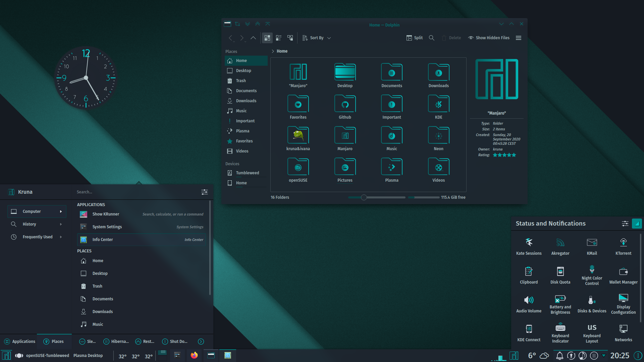Set five-star rating for Manjaro folder
This screenshot has width=644, height=362.
[514, 155]
